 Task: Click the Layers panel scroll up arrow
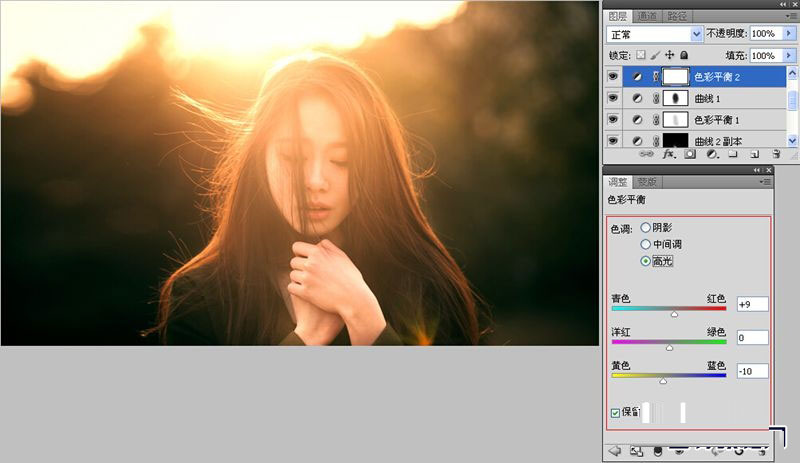coord(792,73)
